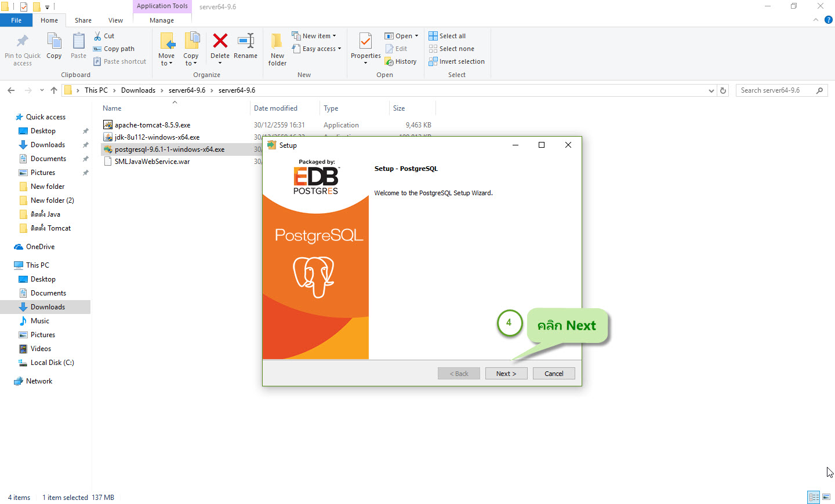
Task: Expand the Open button dropdown
Action: 416,36
